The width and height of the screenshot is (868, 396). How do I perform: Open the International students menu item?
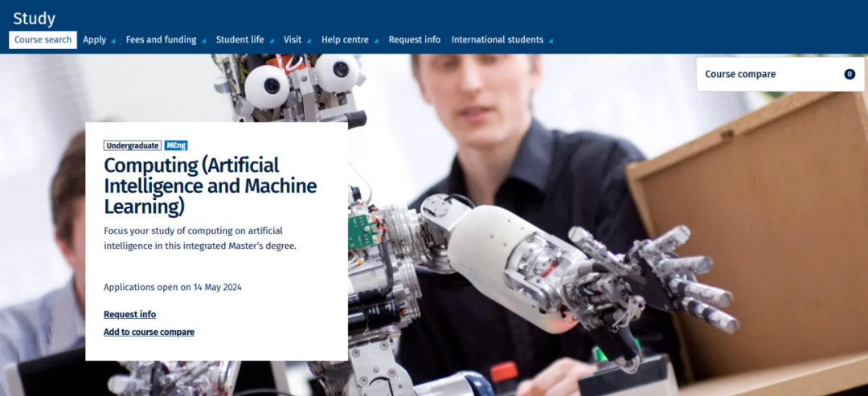coord(497,40)
